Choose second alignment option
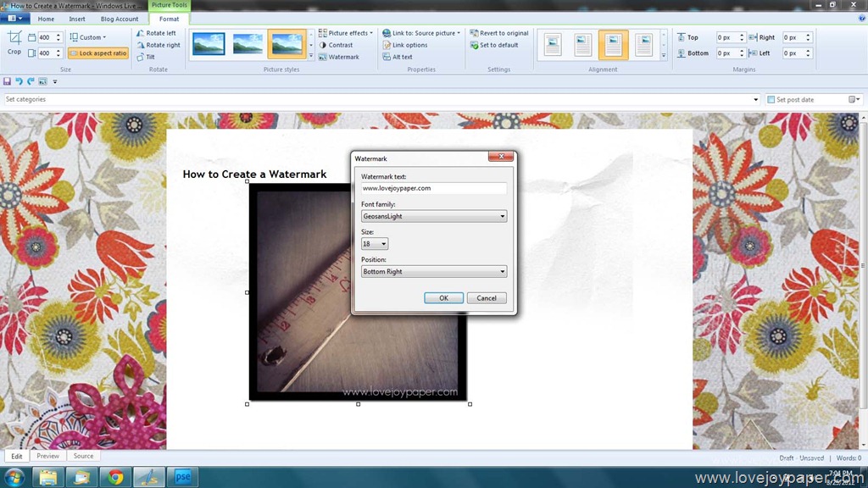 (x=583, y=44)
